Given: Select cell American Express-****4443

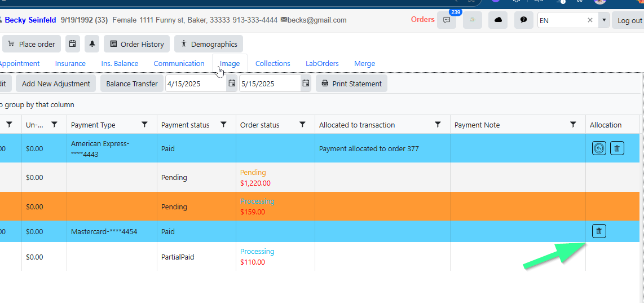Looking at the screenshot, I should click(x=112, y=148).
